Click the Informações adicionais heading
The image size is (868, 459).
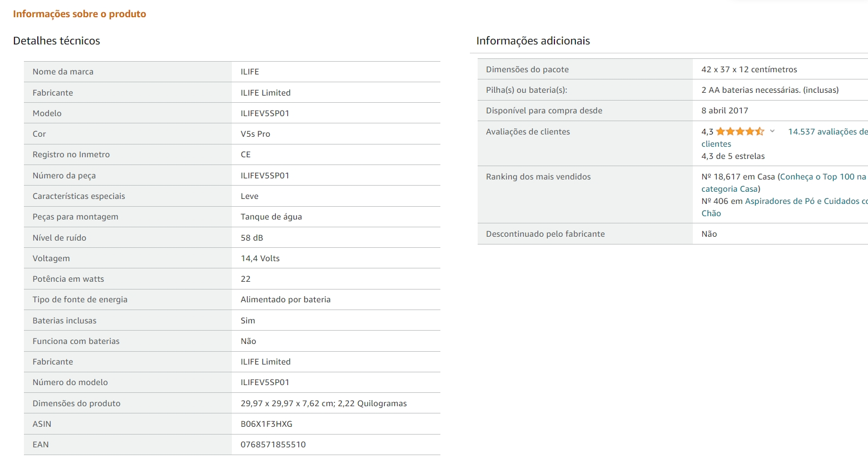533,41
